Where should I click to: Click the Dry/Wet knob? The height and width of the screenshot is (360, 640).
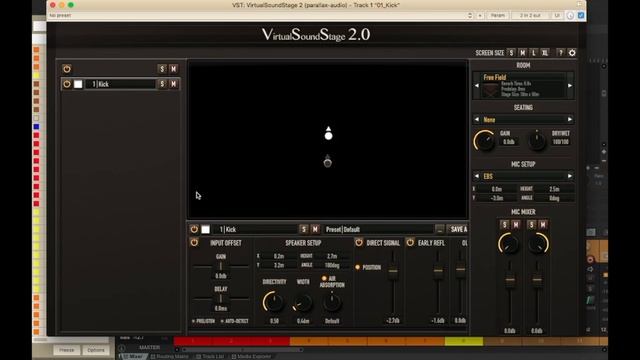point(537,141)
